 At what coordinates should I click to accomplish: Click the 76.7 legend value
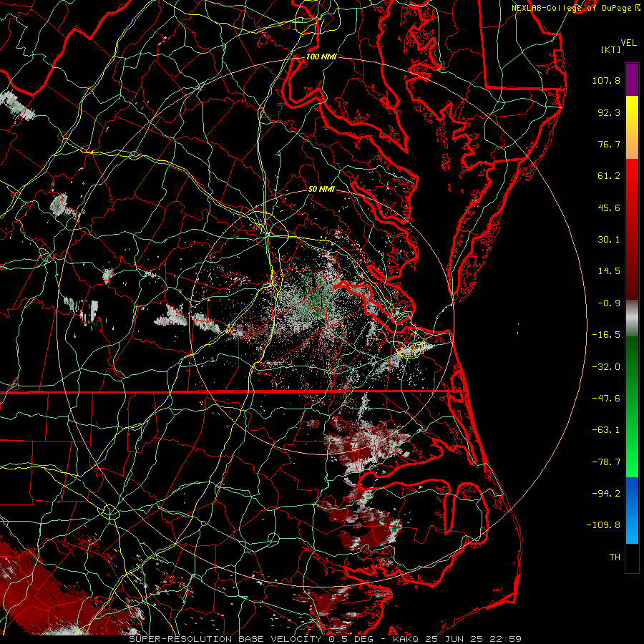pyautogui.click(x=609, y=144)
